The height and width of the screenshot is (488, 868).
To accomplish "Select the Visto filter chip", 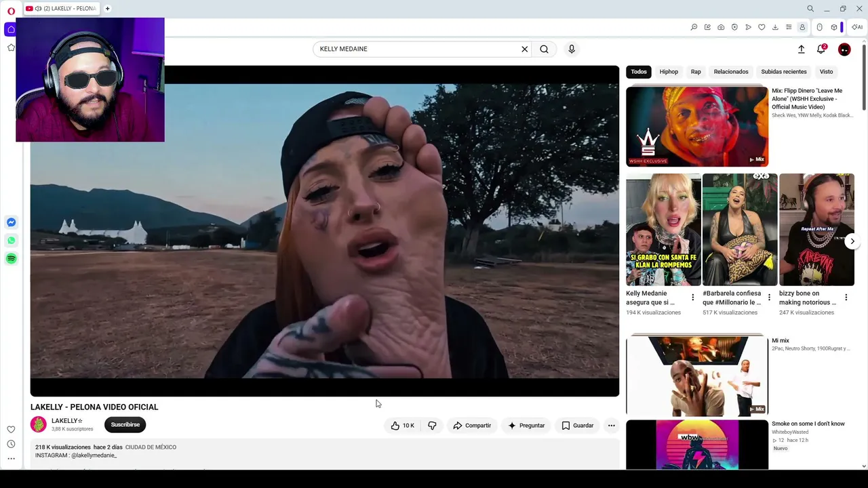I will click(x=826, y=72).
